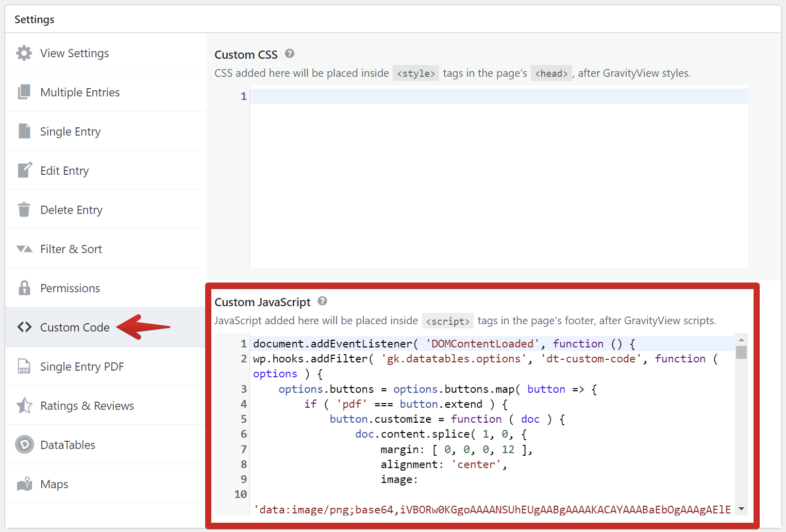Click the Edit Entry pencil icon

[24, 170]
